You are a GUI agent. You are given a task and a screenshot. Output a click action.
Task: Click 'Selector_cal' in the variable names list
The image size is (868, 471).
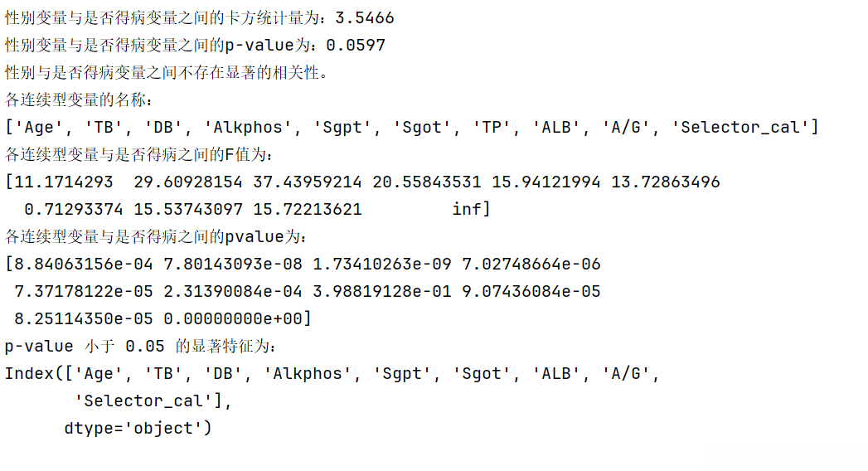(740, 127)
